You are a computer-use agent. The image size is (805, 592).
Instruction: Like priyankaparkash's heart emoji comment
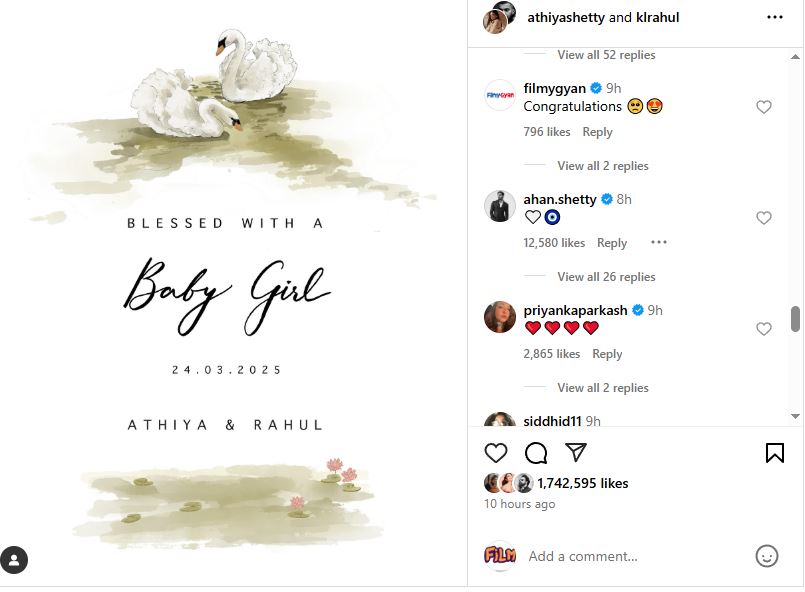[x=763, y=328]
